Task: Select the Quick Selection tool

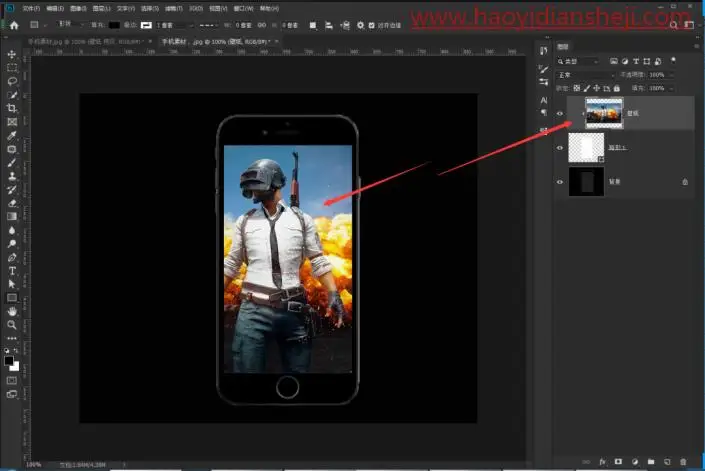Action: pyautogui.click(x=12, y=95)
